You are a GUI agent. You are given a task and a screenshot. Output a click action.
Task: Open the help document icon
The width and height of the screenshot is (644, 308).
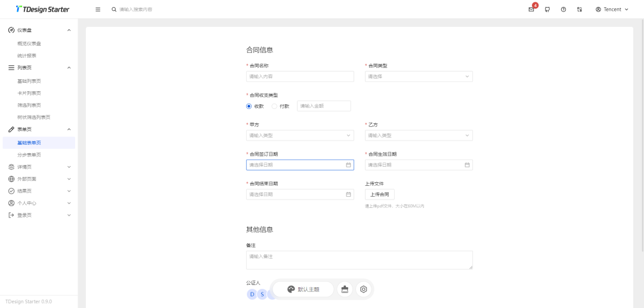[x=563, y=10]
